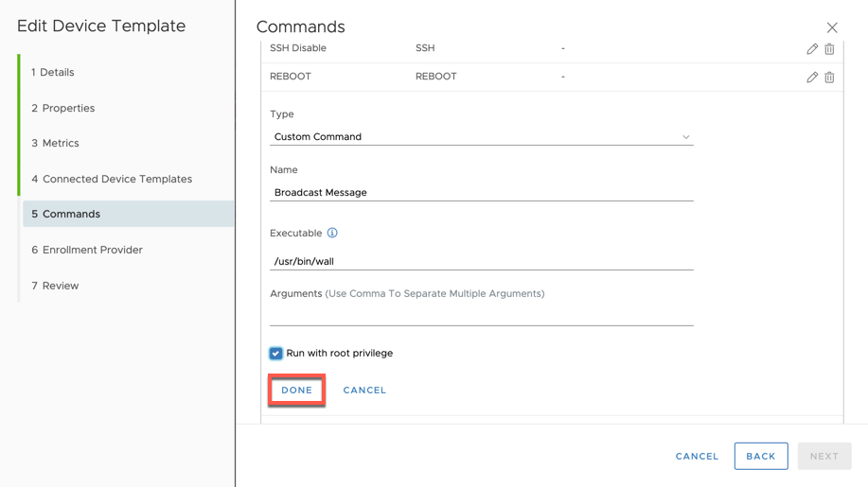The image size is (868, 487).
Task: Focus the Arguments input field
Action: click(482, 316)
